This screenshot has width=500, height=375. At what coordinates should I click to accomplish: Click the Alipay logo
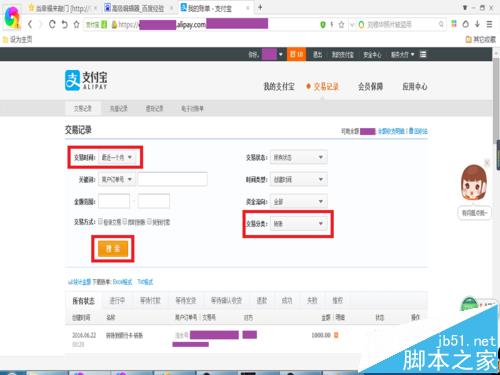pos(86,80)
